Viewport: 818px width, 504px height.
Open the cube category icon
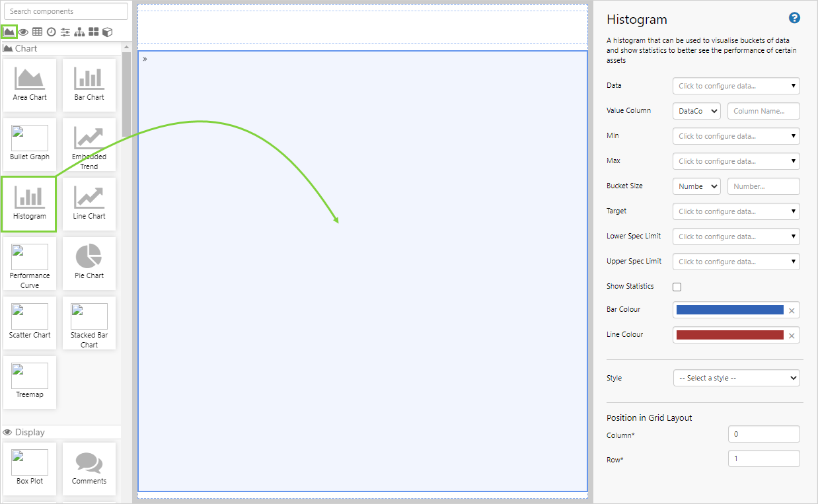pyautogui.click(x=107, y=32)
